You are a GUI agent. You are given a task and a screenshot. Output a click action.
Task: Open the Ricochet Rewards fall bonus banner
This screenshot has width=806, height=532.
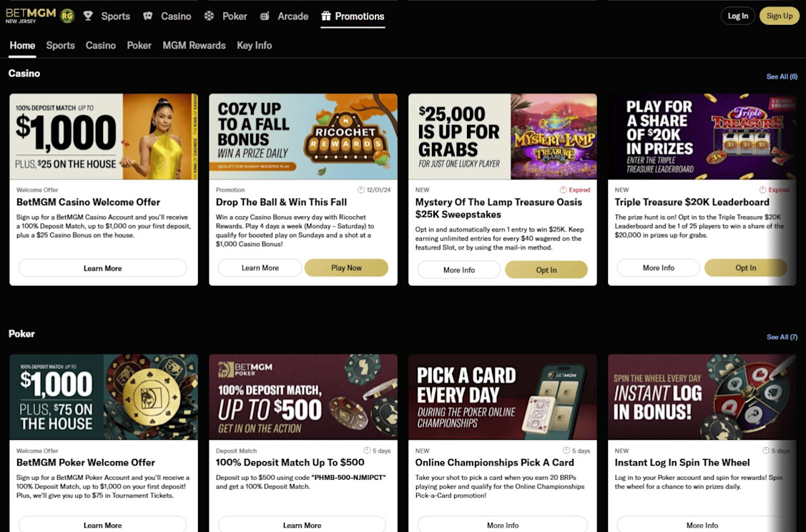coord(303,136)
